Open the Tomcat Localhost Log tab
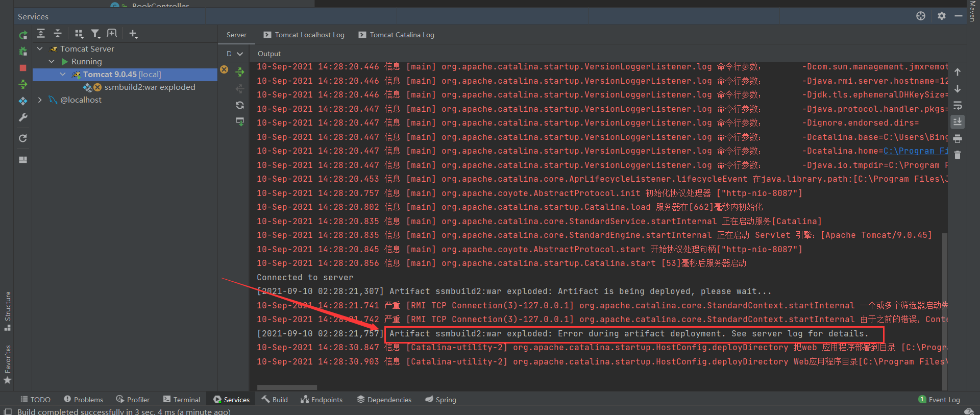Screen dimensions: 980x415 click(304, 35)
